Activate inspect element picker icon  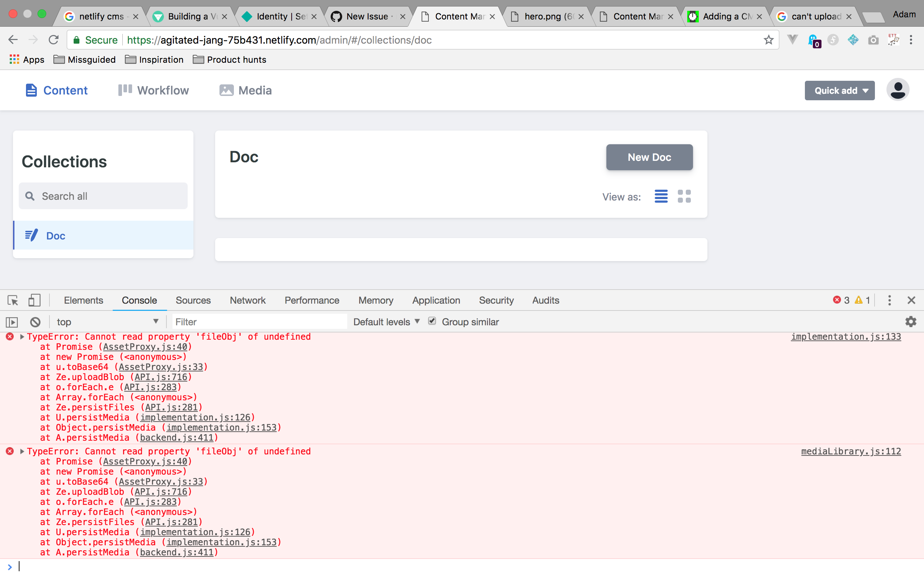(13, 300)
